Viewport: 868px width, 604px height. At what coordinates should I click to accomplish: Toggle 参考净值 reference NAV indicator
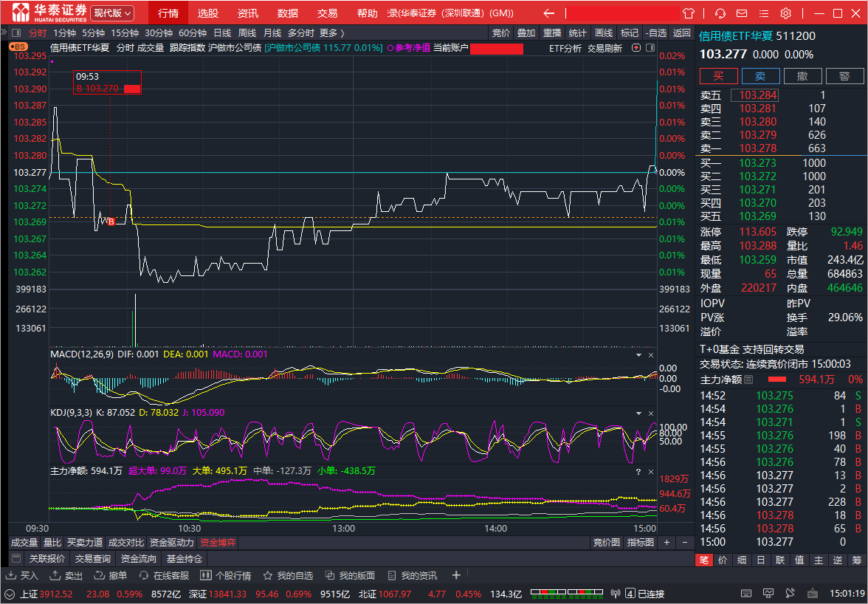click(409, 48)
